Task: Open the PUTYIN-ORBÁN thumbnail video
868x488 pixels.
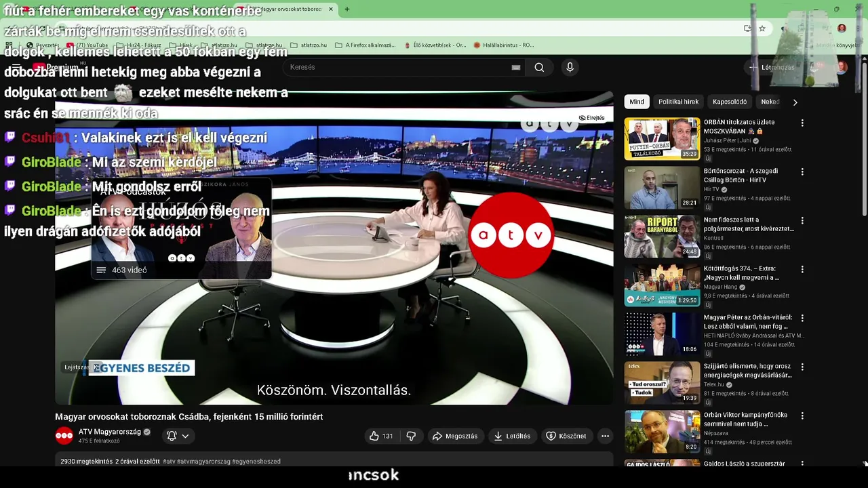Action: tap(662, 139)
